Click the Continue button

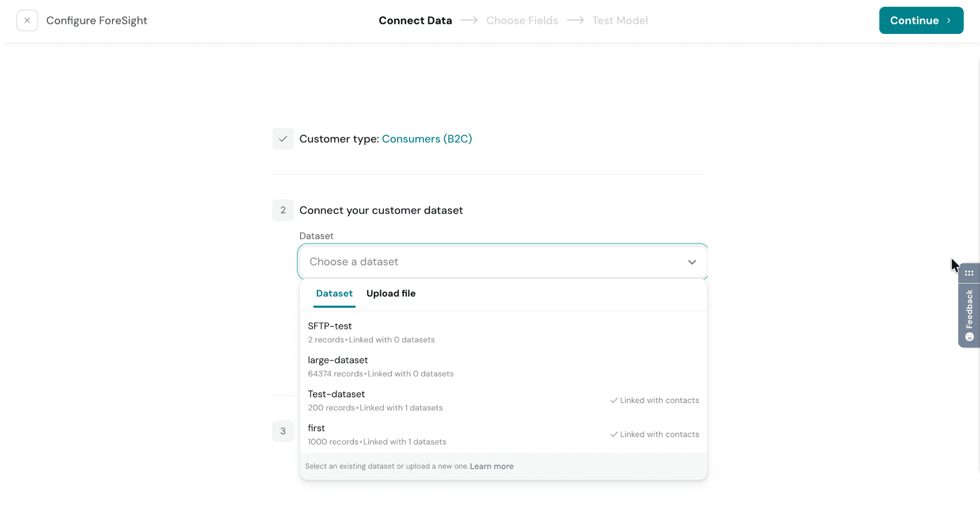tap(921, 21)
